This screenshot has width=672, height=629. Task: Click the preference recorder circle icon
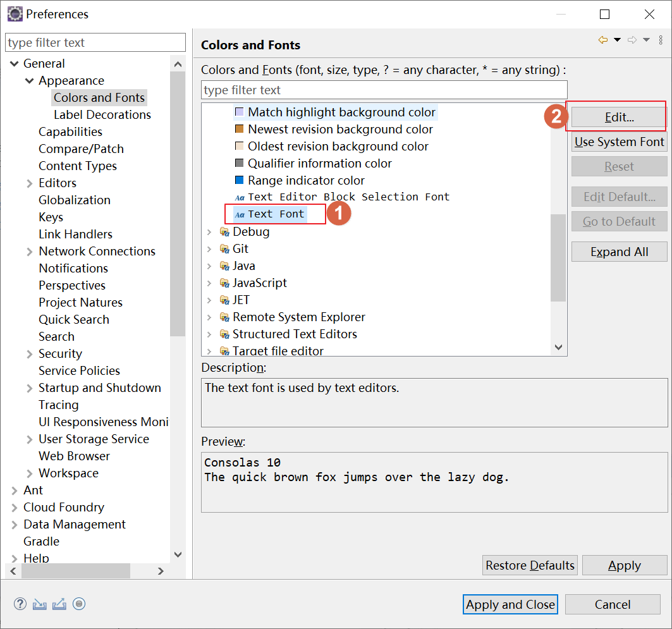(x=79, y=604)
